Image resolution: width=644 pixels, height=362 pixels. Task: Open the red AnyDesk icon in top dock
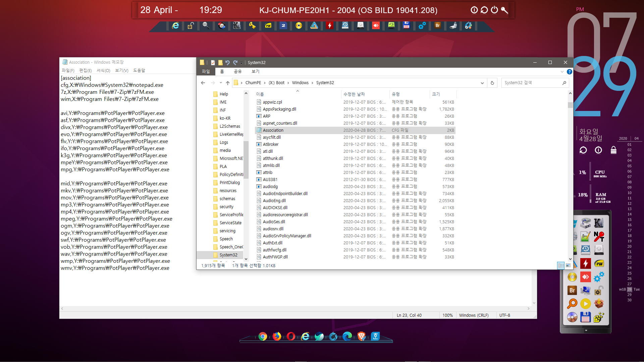click(376, 25)
